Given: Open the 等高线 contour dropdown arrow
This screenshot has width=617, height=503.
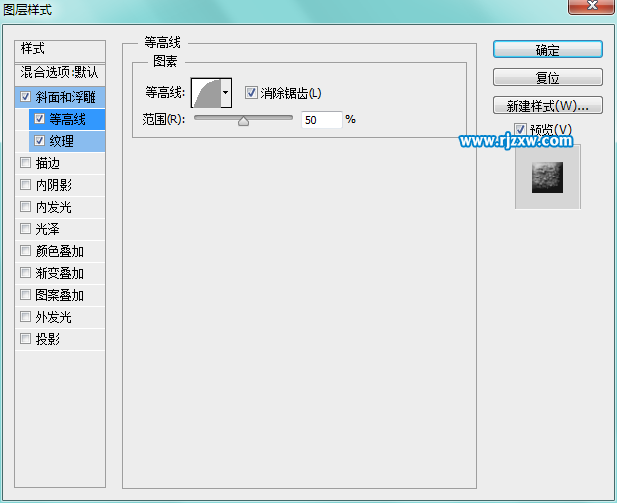Looking at the screenshot, I should pyautogui.click(x=225, y=93).
